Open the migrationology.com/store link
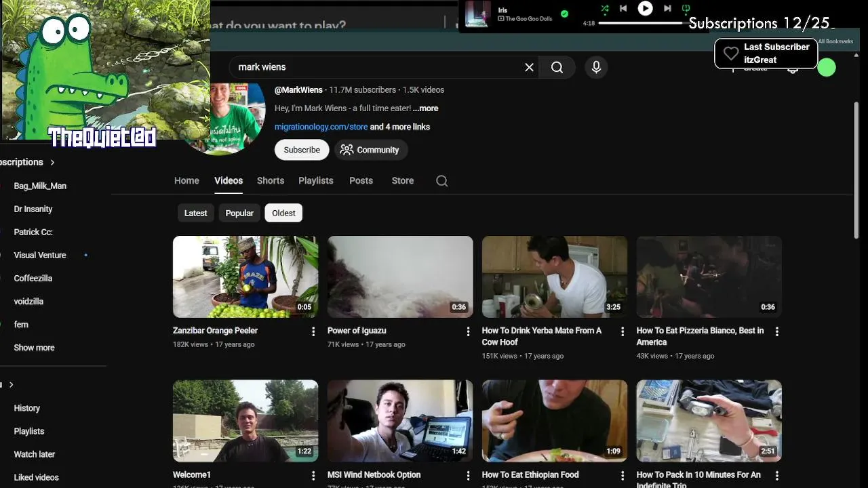This screenshot has width=868, height=488. point(321,127)
